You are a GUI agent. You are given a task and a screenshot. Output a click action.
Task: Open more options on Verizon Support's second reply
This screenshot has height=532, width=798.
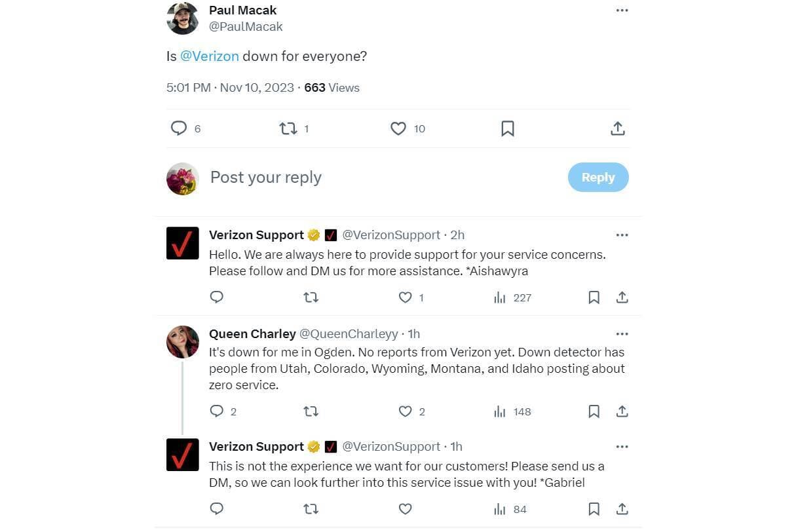[x=622, y=446]
